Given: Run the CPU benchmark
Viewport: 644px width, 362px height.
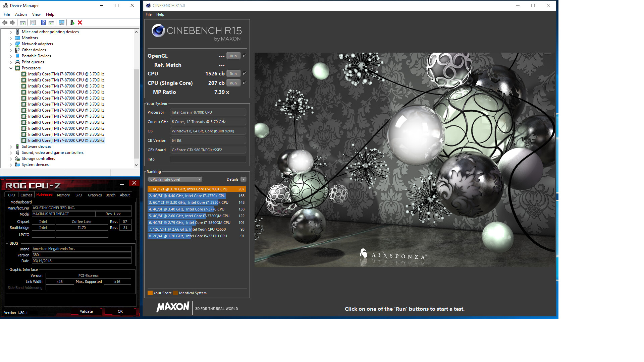Looking at the screenshot, I should [x=233, y=74].
